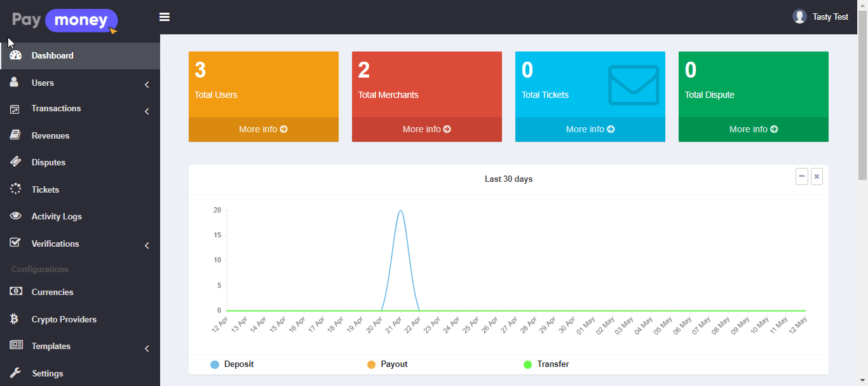Viewport: 868px width, 386px height.
Task: Open the Revenues menu item
Action: (50, 135)
